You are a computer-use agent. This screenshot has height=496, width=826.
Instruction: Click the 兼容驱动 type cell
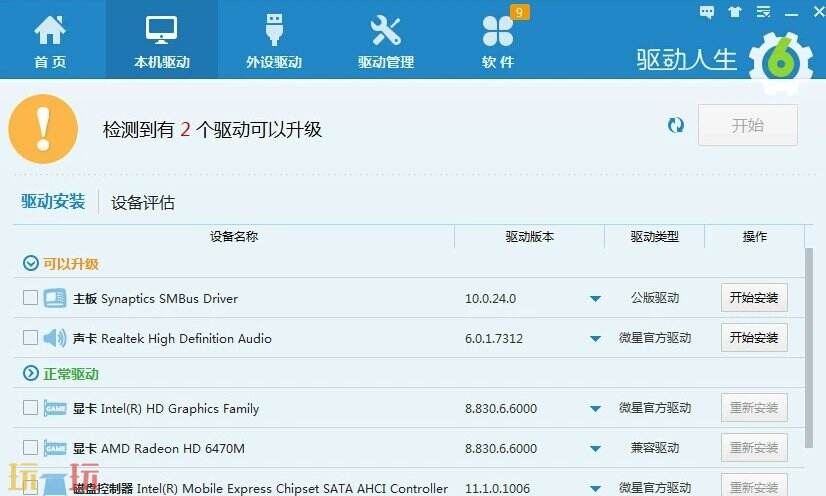655,448
